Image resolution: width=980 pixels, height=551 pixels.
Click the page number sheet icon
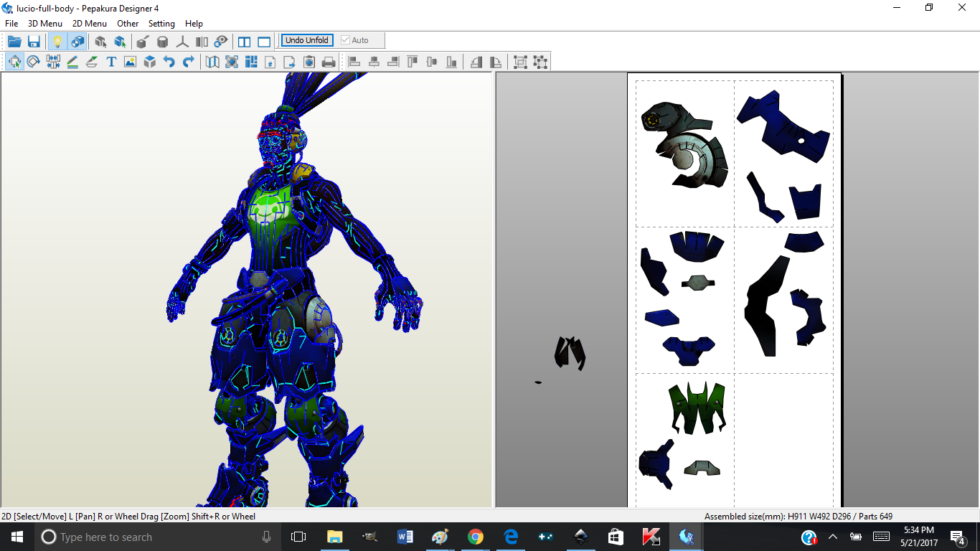point(270,62)
